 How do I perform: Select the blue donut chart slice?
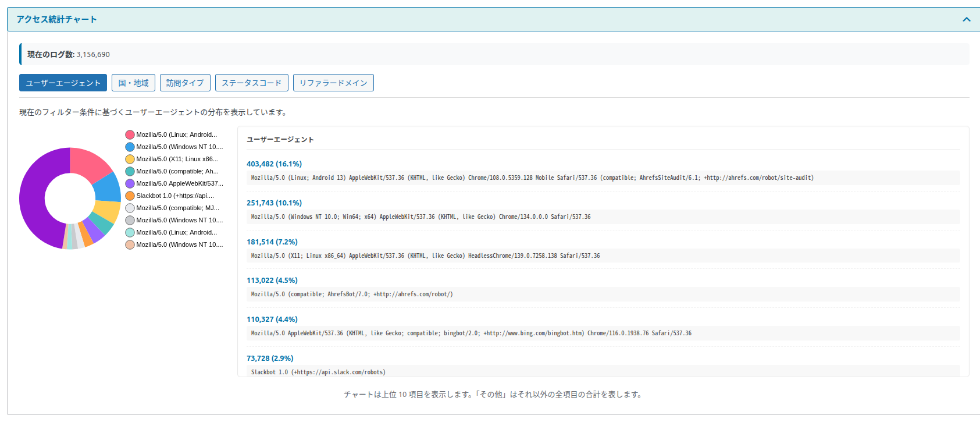tap(108, 188)
